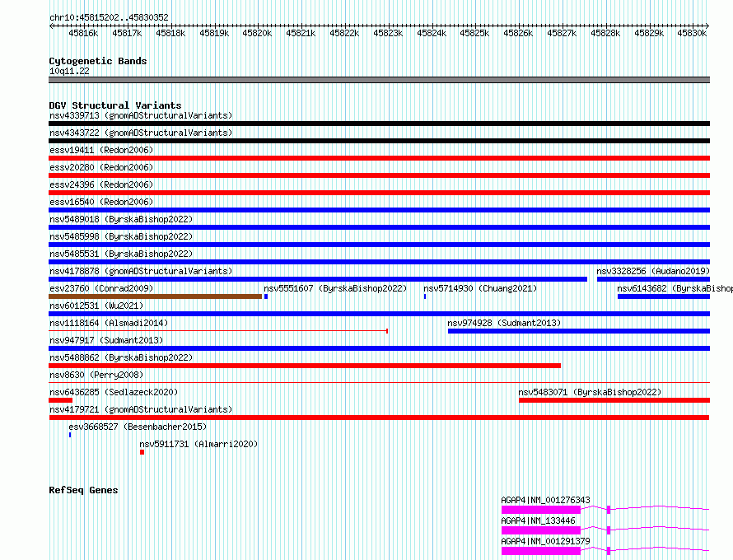Click nsv6436285 (Sedlazeck2020) label

pos(114,392)
